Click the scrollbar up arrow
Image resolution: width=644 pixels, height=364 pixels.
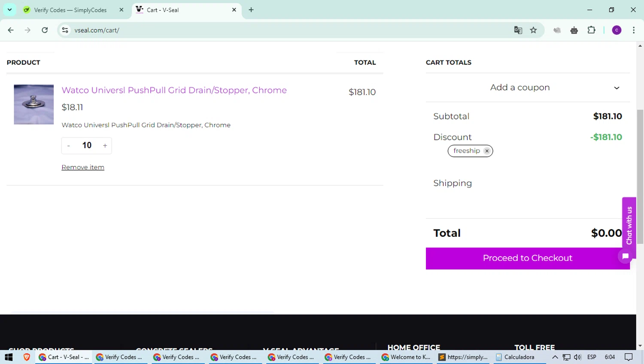coord(640,46)
